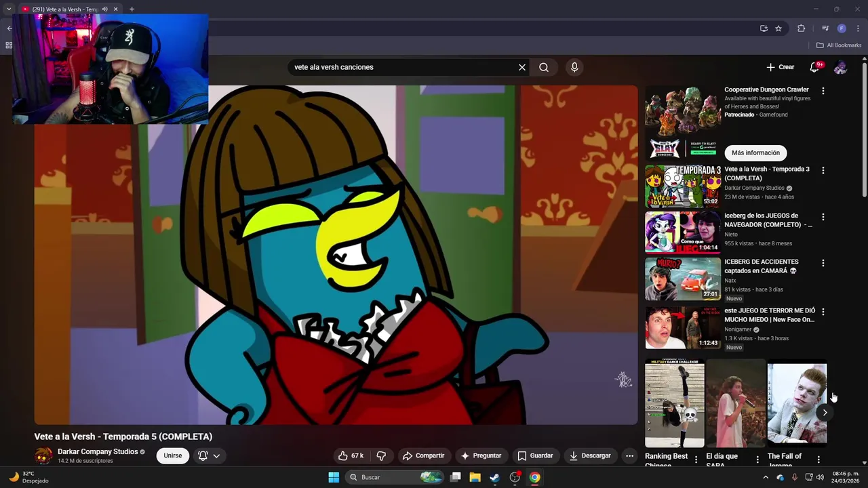Click the Crear button
This screenshot has width=868, height=488.
tap(781, 67)
